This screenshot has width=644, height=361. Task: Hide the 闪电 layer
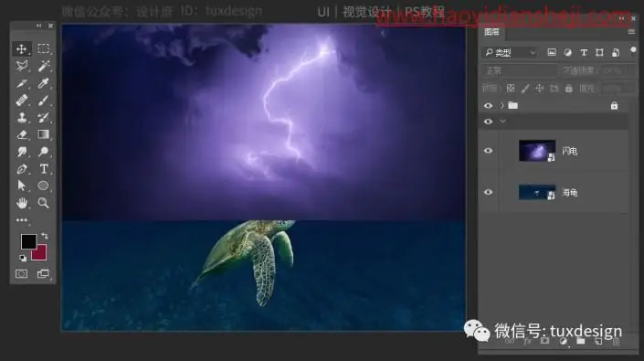[x=488, y=151]
